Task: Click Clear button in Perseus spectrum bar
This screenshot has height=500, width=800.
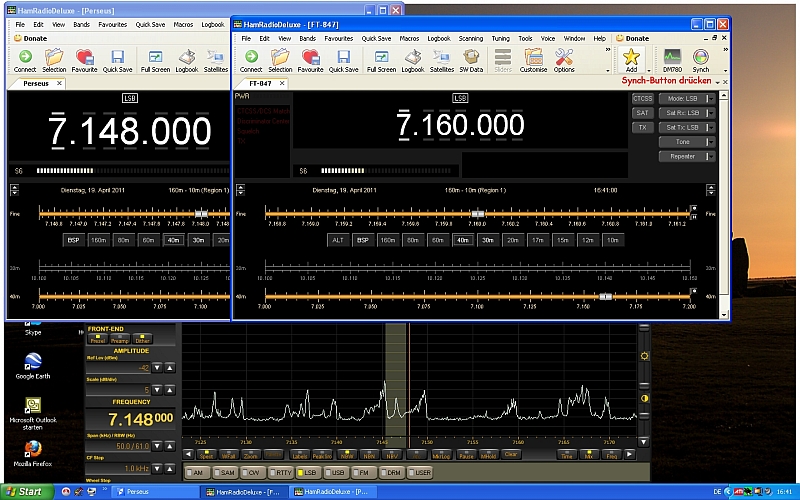Action: pos(511,454)
